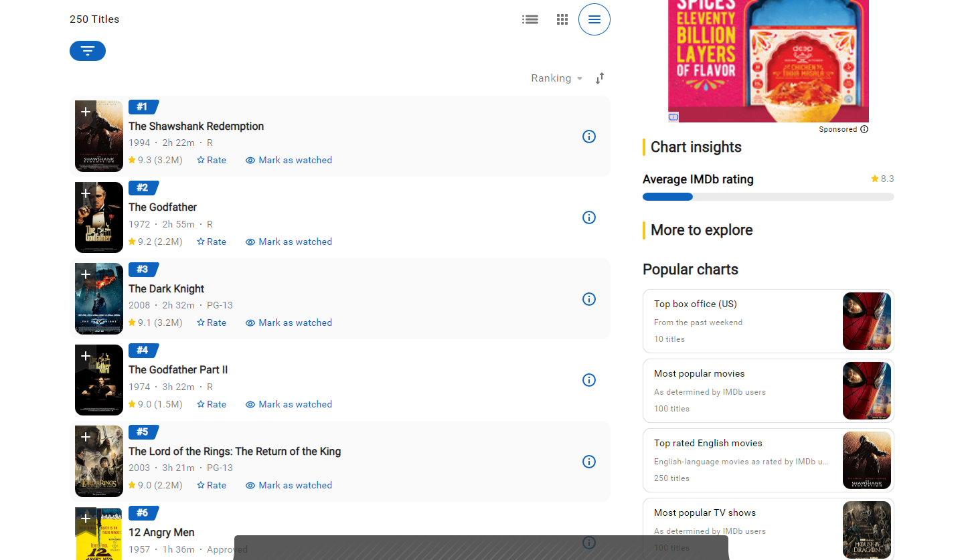Click the Chart insights heading
This screenshot has height=560, width=964.
click(696, 147)
